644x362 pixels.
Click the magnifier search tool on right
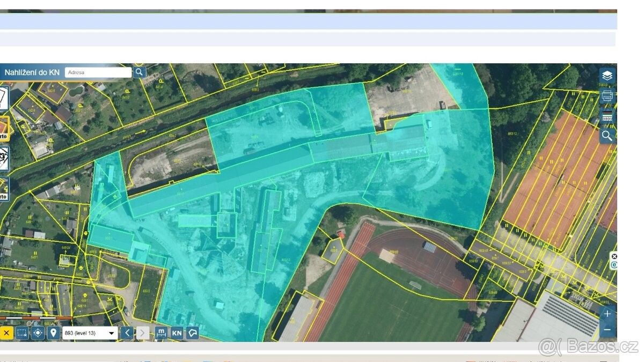pos(607,136)
